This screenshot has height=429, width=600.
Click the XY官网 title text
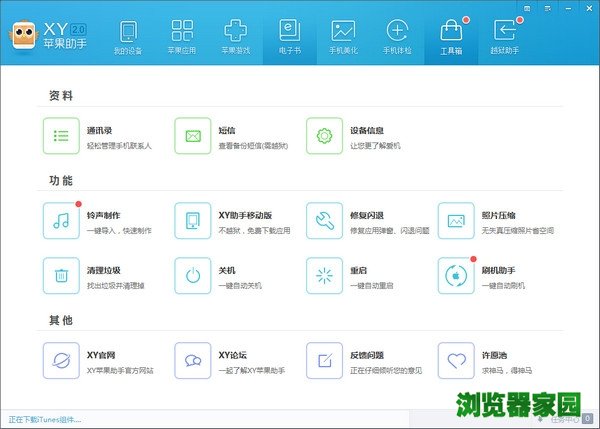click(101, 355)
